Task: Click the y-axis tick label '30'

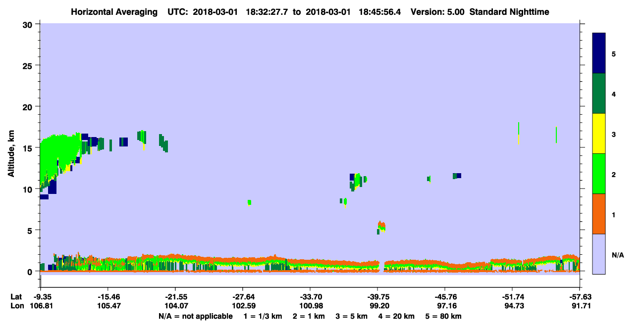Action: click(29, 25)
